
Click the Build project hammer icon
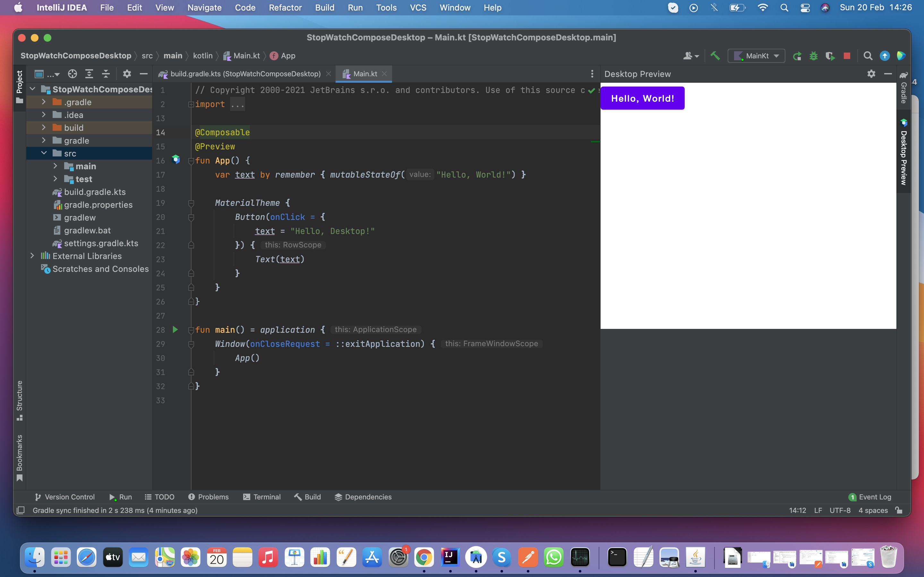715,56
